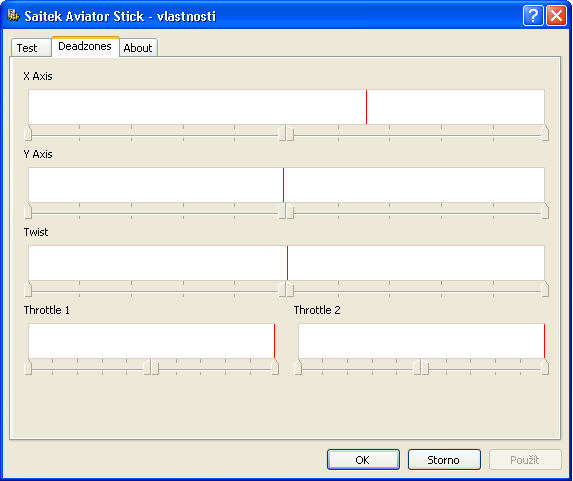Click the Throttle 1 white indicator bar
The image size is (573, 481).
pos(152,341)
